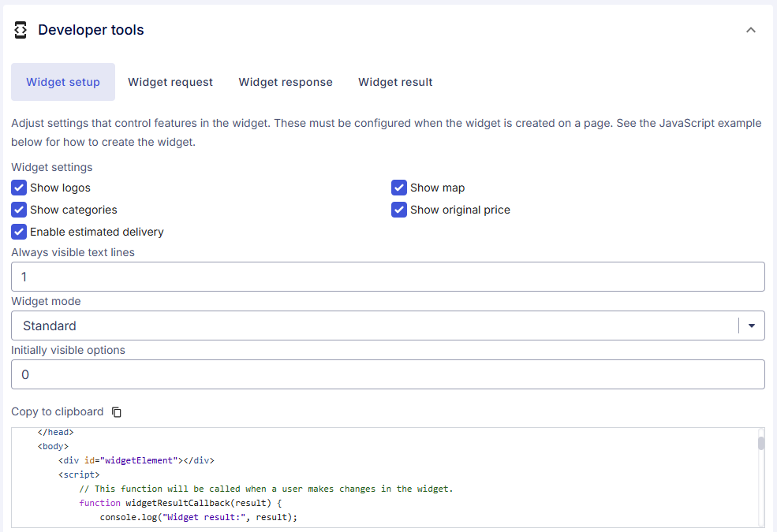The height and width of the screenshot is (532, 777).
Task: Click the <script> tag line in code
Action: [80, 474]
